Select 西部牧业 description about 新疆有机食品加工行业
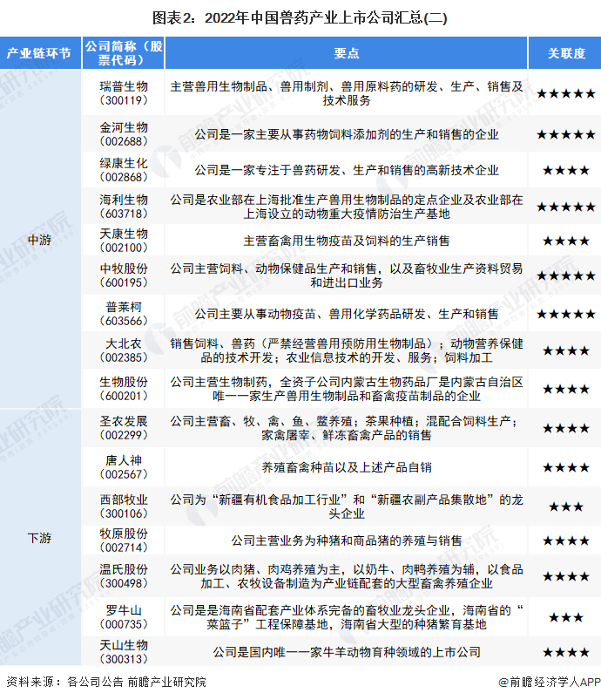 pos(347,506)
